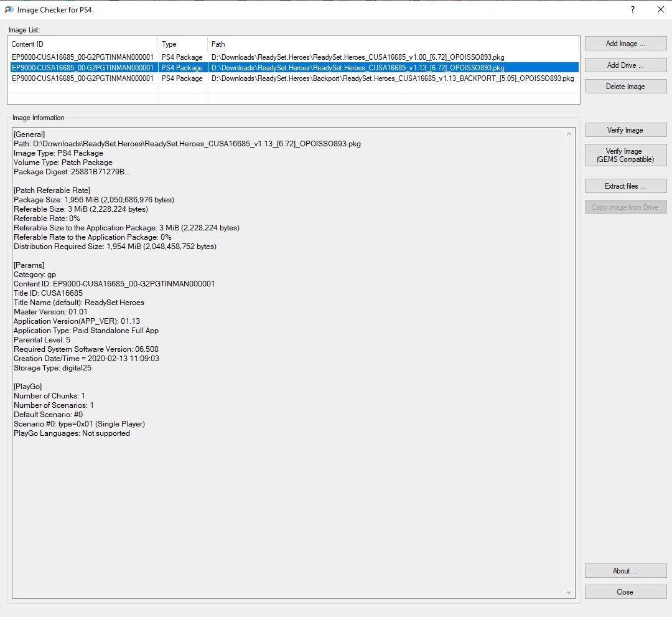Click the Image Type: PS4 Package line
The width and height of the screenshot is (672, 617).
click(58, 153)
